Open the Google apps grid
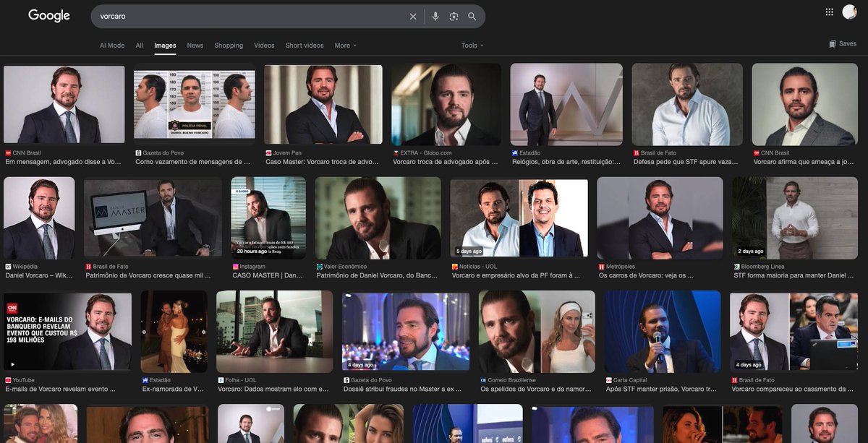The width and height of the screenshot is (868, 443). click(830, 12)
